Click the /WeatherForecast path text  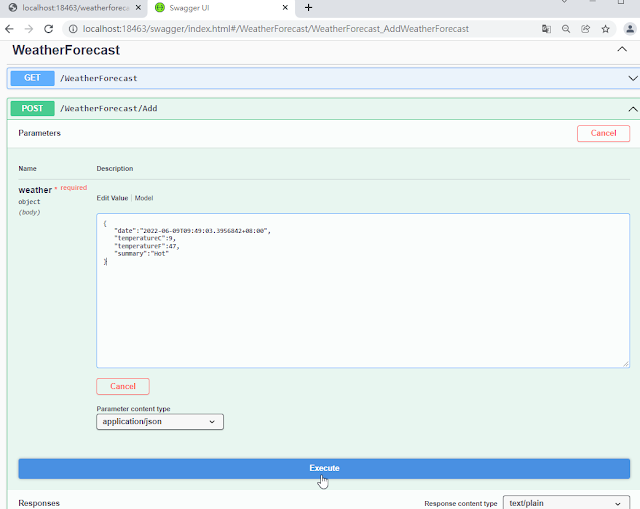click(x=98, y=78)
